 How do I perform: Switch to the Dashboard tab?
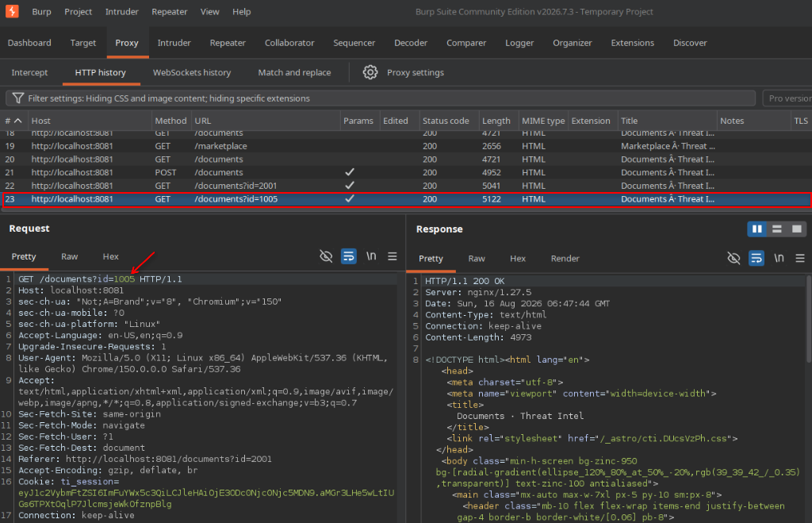[29, 43]
